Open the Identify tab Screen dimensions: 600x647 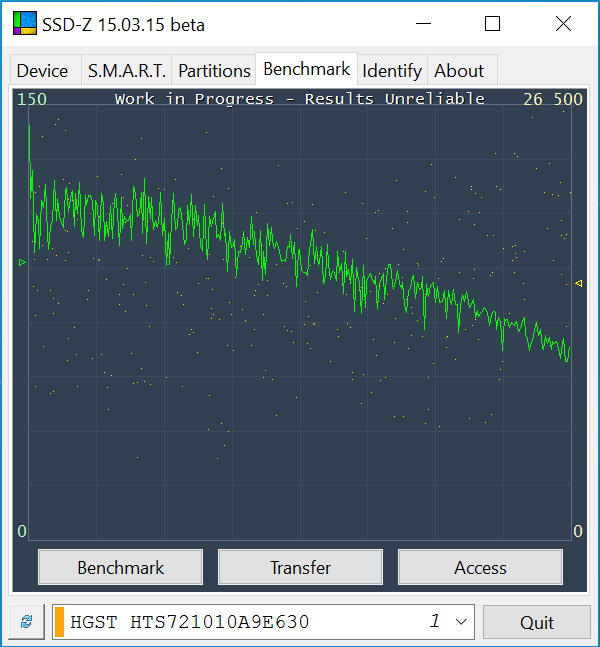tap(392, 70)
